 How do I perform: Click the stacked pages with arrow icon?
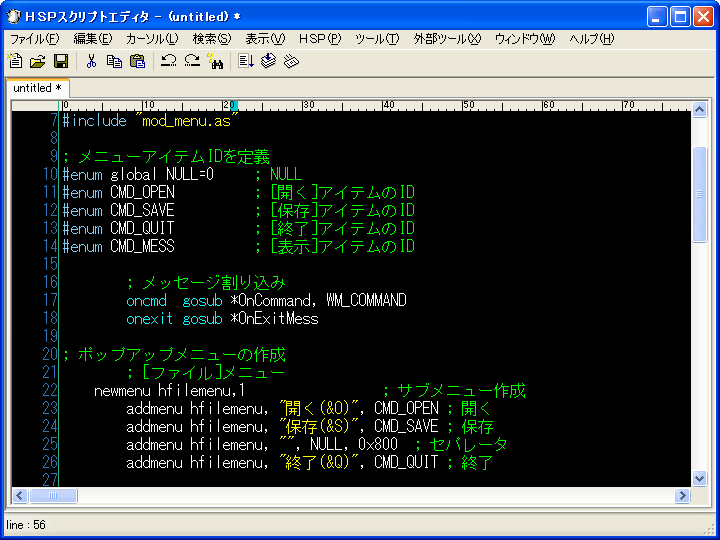coord(269,61)
